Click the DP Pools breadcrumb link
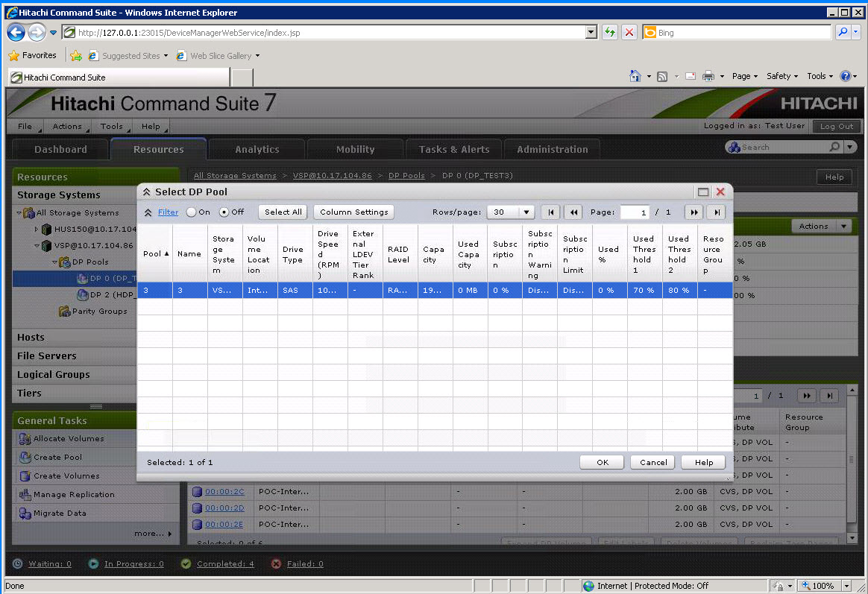Screen dimensions: 868x594 pyautogui.click(x=406, y=175)
